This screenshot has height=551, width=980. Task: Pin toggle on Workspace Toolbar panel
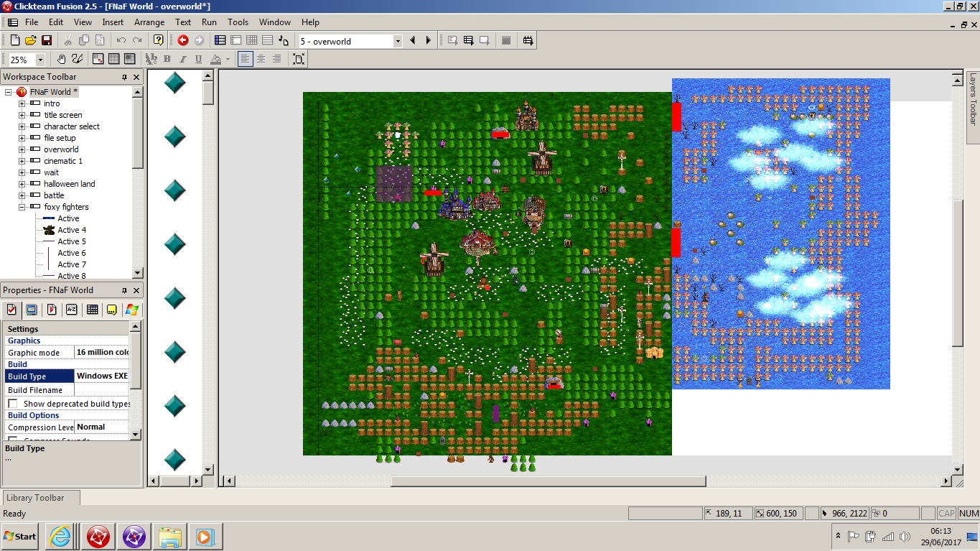coord(124,77)
